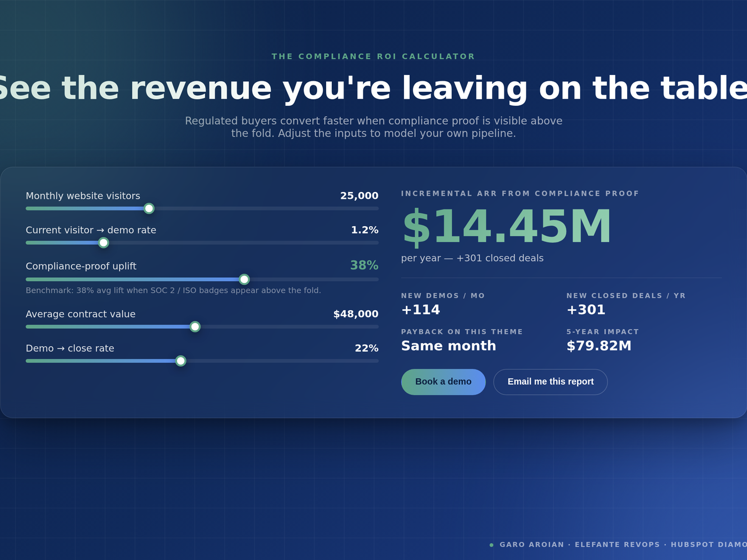Viewport: 747px width, 560px height.
Task: Click the Demo to close rate slider handle
Action: [x=180, y=361]
